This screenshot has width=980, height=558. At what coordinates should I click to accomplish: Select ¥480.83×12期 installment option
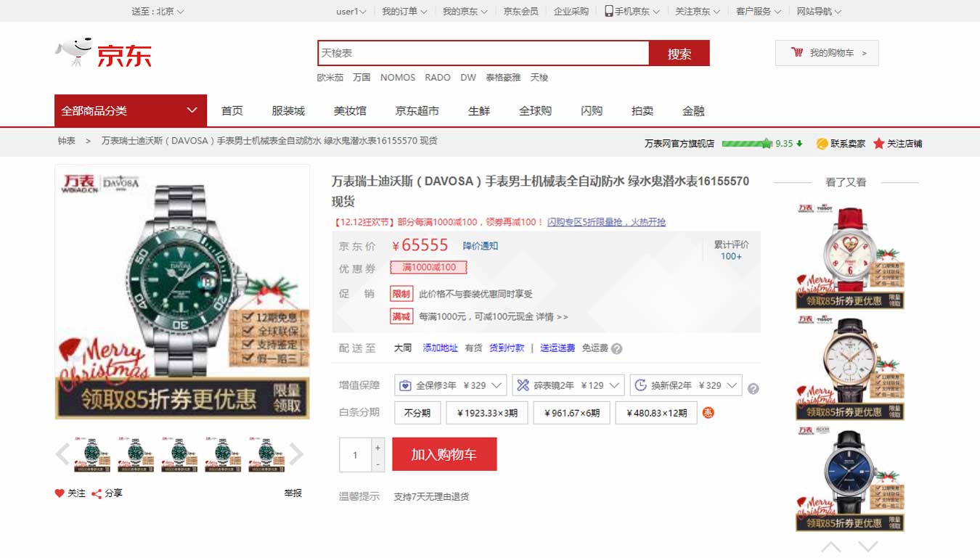click(x=656, y=413)
